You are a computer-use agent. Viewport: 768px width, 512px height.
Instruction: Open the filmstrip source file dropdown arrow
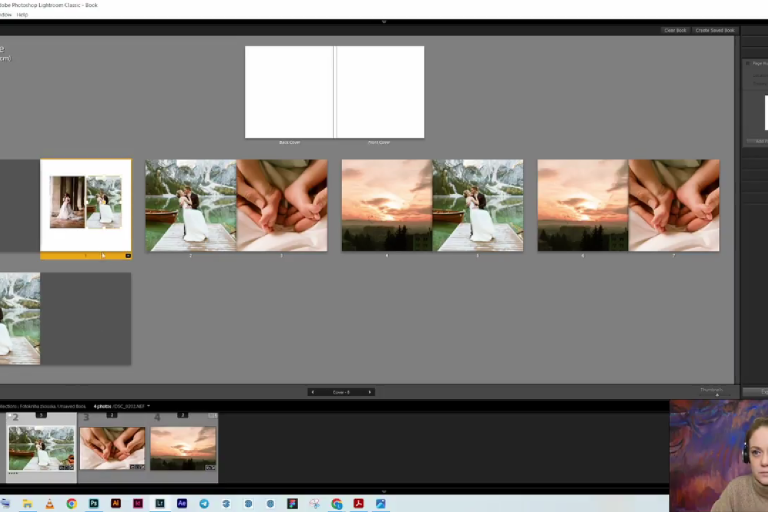pos(148,406)
